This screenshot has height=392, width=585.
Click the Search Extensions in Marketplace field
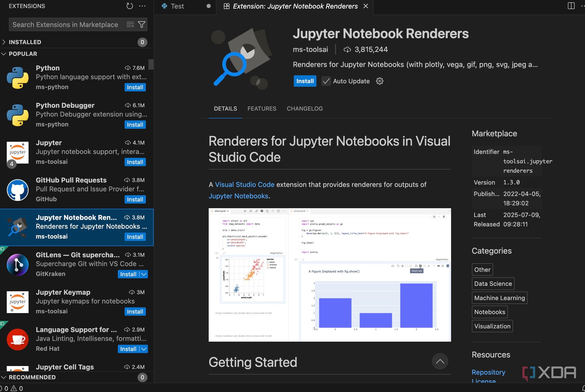[65, 25]
